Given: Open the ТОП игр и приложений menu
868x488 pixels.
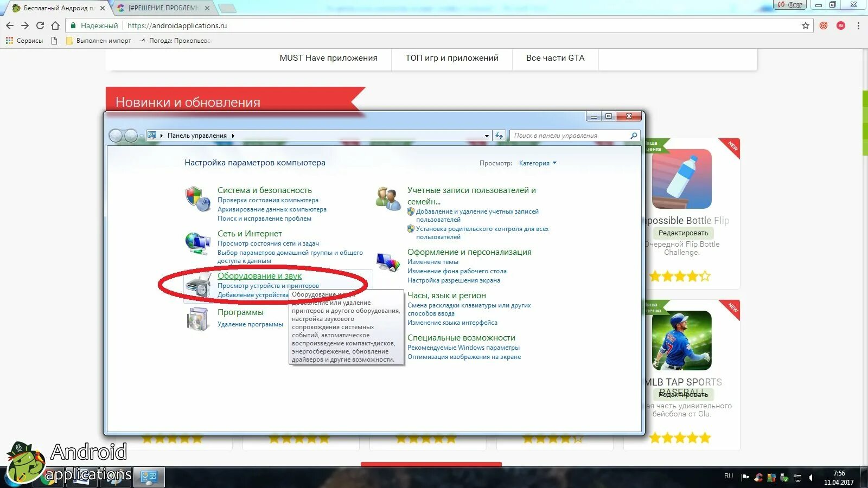Looking at the screenshot, I should 452,58.
